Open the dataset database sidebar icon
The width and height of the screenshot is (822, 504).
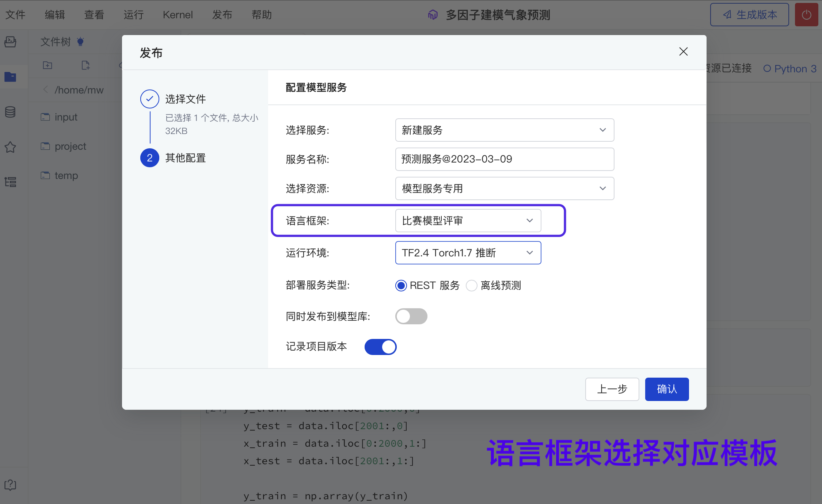click(x=10, y=112)
